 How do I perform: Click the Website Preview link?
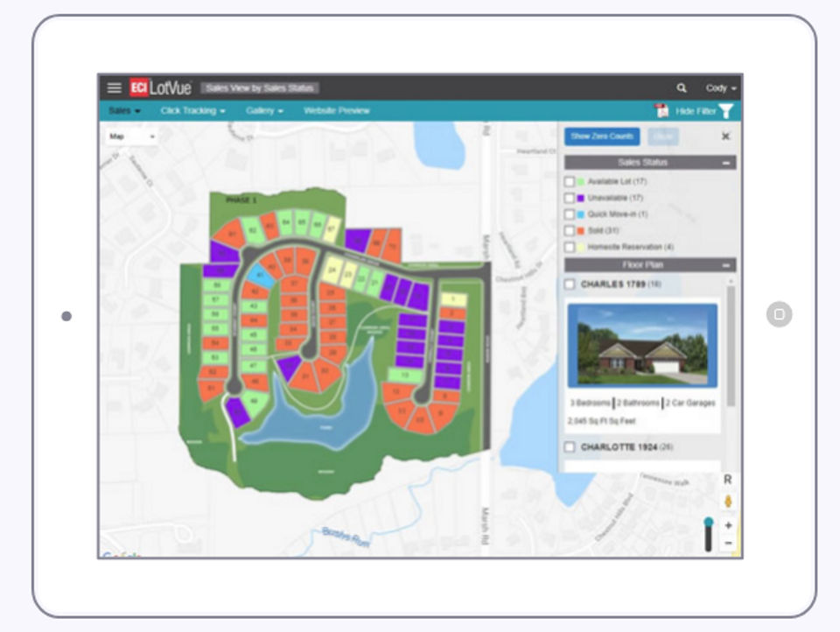pos(336,110)
